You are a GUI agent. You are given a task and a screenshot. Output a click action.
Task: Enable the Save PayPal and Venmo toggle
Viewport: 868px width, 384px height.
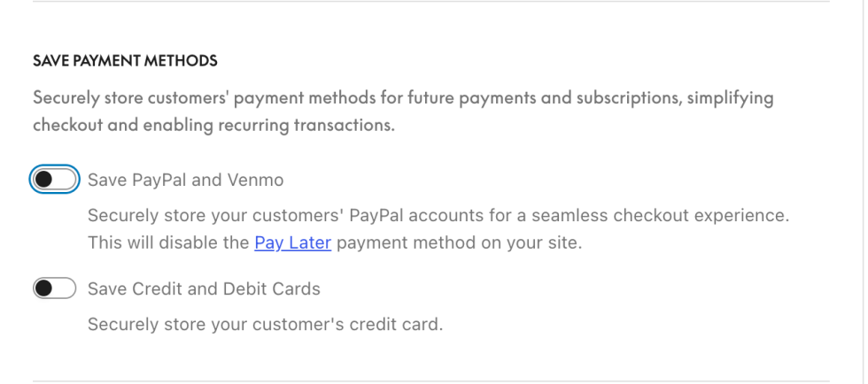[54, 180]
